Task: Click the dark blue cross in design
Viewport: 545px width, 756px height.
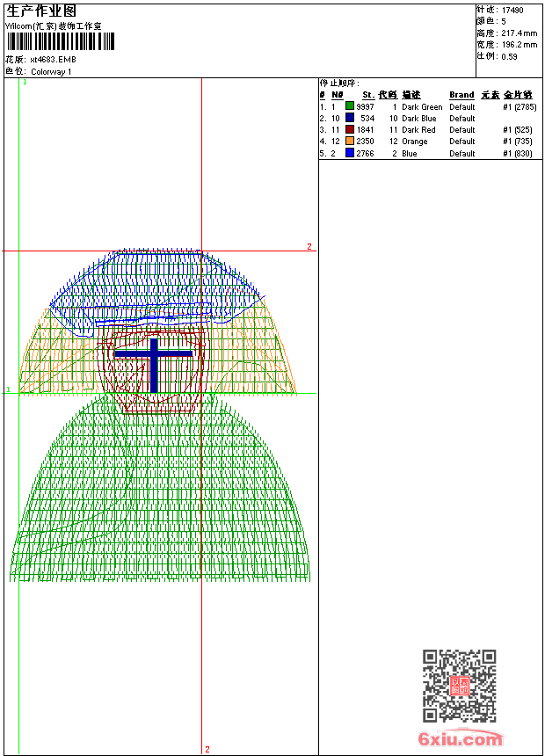Action: (154, 360)
